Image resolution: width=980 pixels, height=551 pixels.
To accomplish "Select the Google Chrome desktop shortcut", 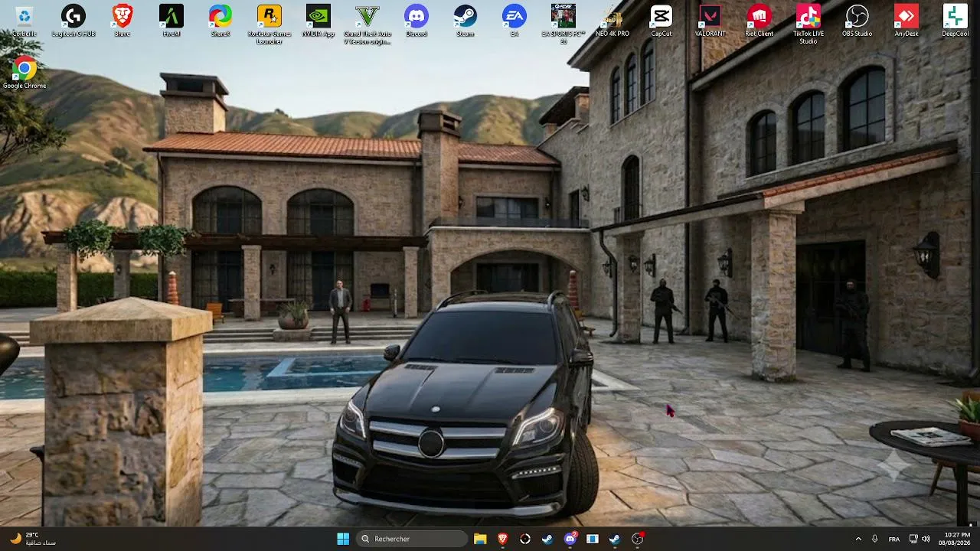I will click(24, 73).
